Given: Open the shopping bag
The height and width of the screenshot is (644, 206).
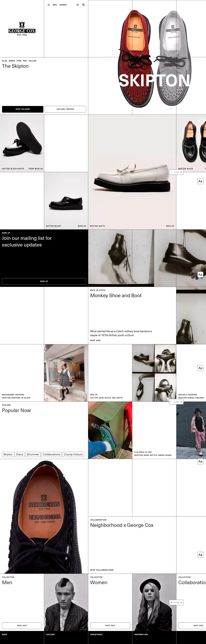Looking at the screenshot, I should click(x=83, y=5).
